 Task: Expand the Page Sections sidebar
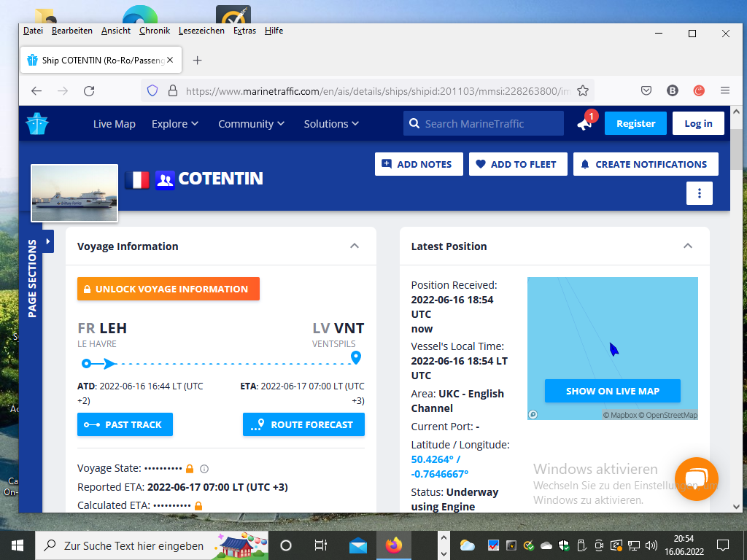[x=48, y=241]
